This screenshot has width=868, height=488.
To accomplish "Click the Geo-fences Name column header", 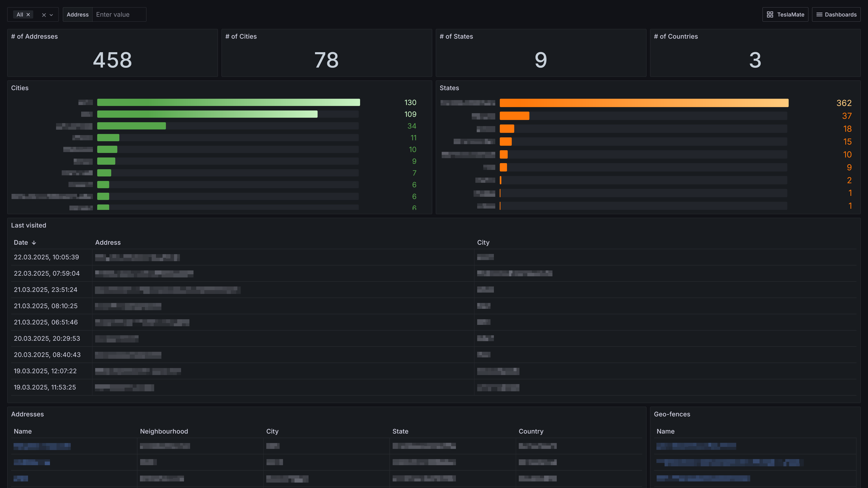I will (665, 432).
